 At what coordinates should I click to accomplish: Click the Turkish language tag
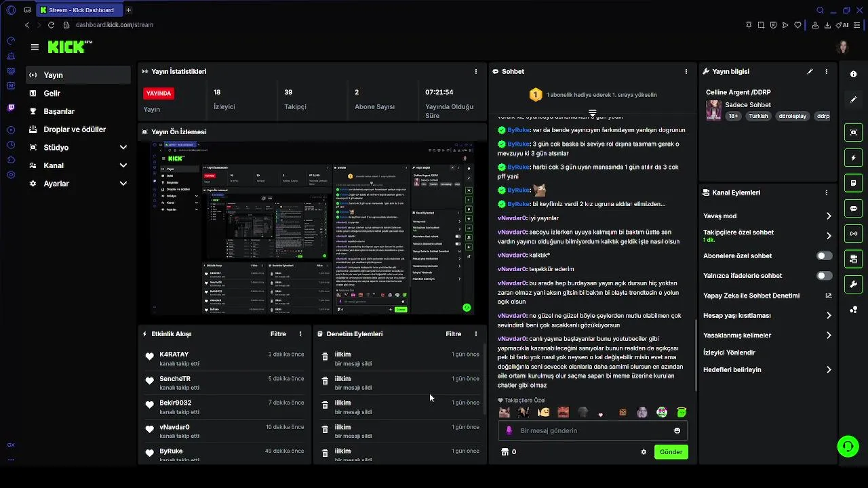[758, 116]
